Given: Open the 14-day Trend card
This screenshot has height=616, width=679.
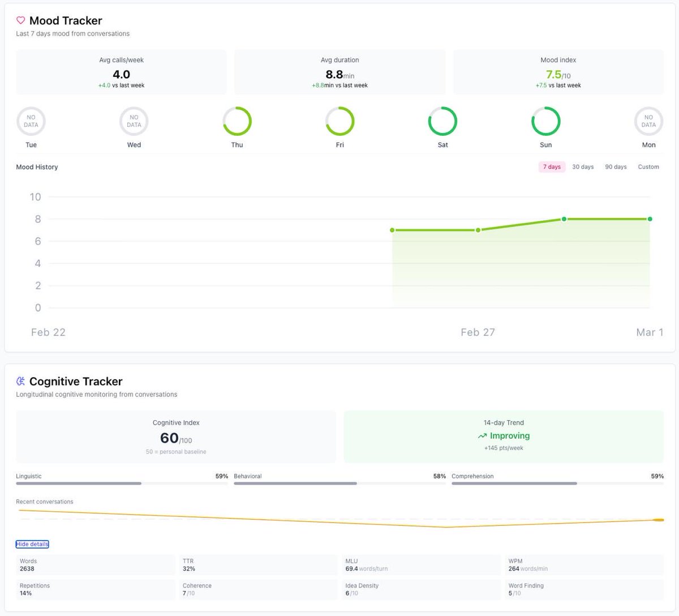Looking at the screenshot, I should (x=504, y=437).
